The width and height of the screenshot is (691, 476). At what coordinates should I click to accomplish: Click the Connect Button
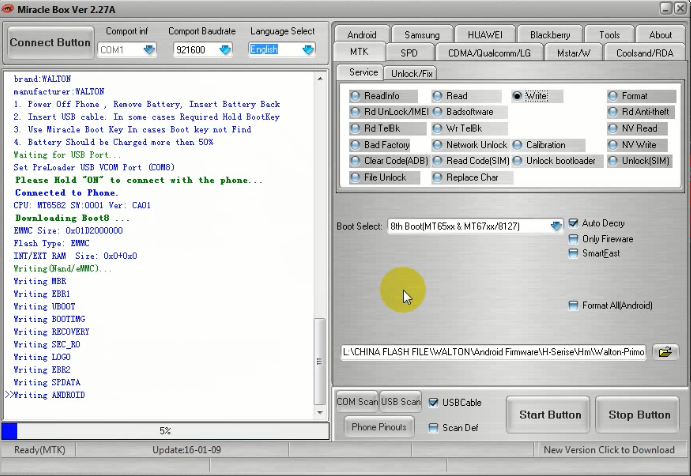pos(50,43)
